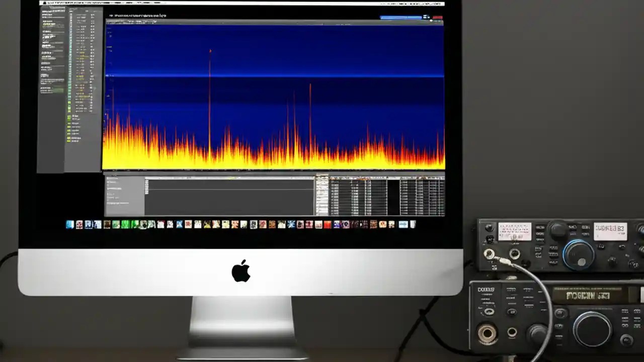Screen dimensions: 644x362
Task: Select the spectrum window title bar icon
Action: 112,16
